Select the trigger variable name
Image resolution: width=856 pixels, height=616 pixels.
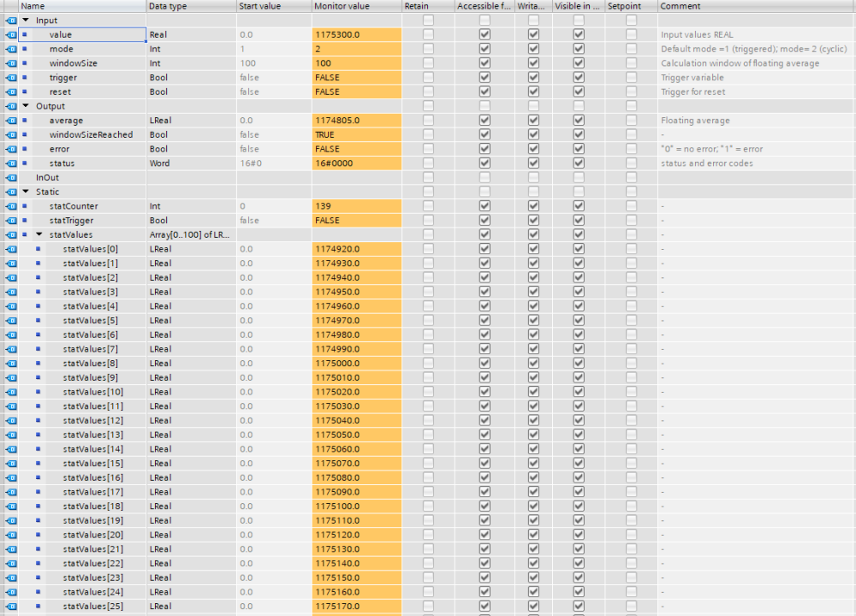[62, 78]
